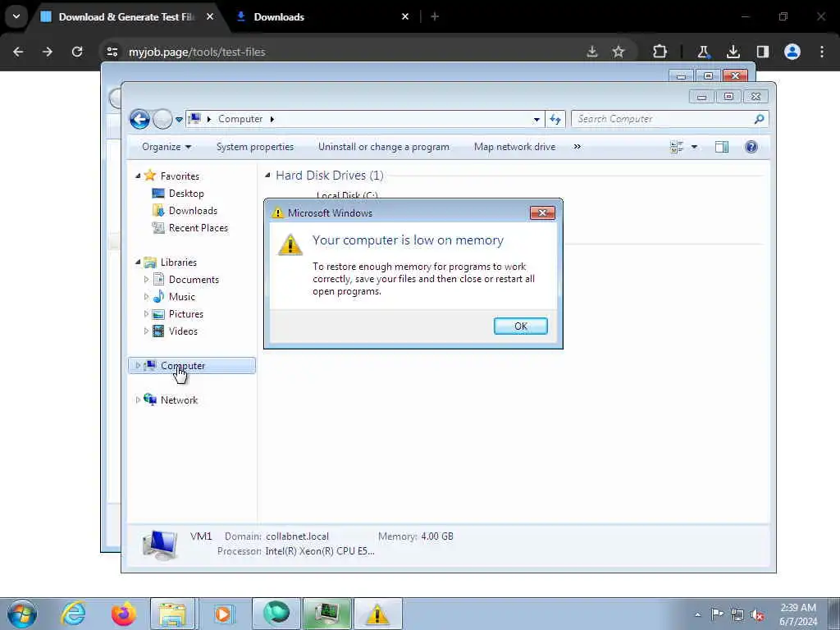Open the browser three-dot menu
This screenshot has width=840, height=630.
822,52
